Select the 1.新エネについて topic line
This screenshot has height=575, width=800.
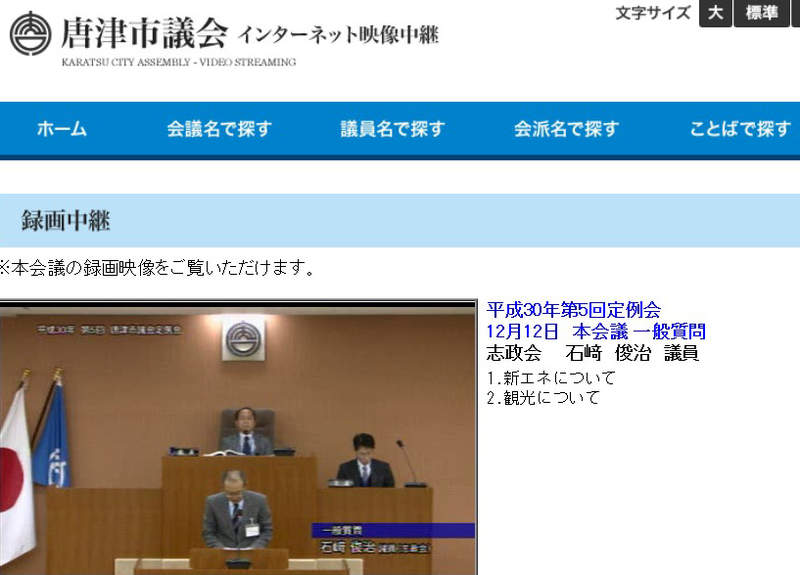pos(550,378)
